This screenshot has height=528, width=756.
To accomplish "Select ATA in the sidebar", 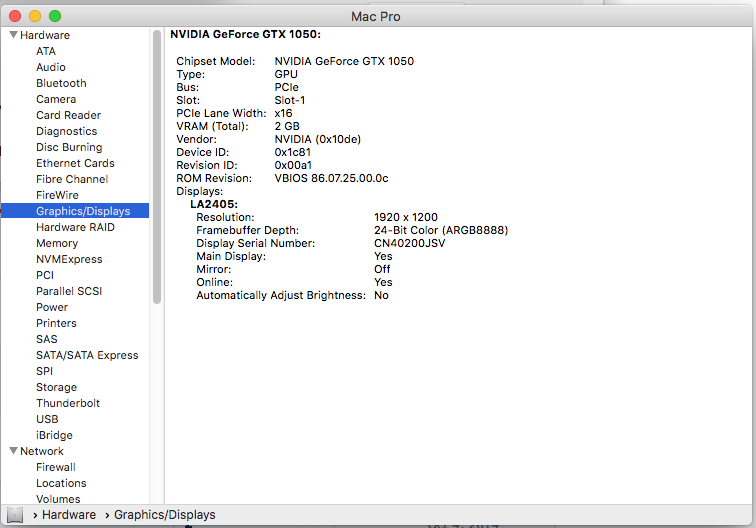I will (x=46, y=51).
